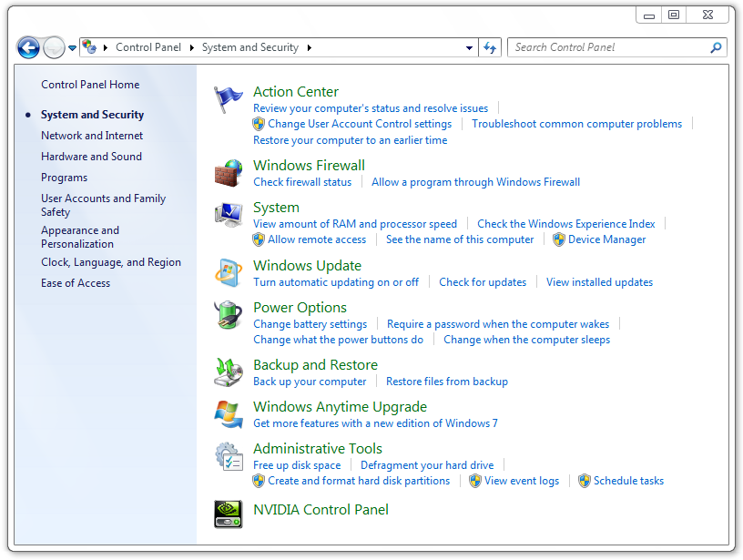The width and height of the screenshot is (743, 560).
Task: Open Change battery settings link
Action: pyautogui.click(x=310, y=324)
